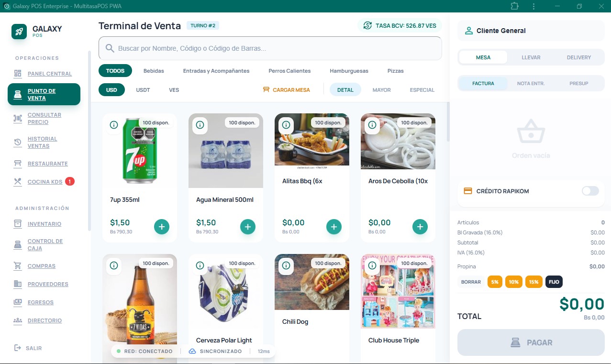Select Presup document type

[579, 83]
